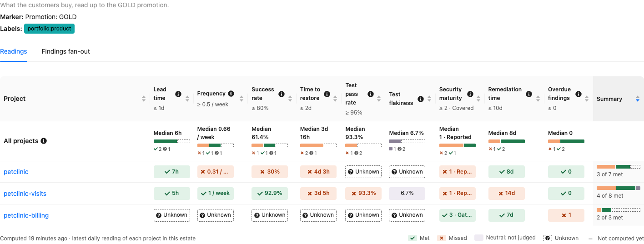Click the Security maturity info icon

tap(470, 94)
